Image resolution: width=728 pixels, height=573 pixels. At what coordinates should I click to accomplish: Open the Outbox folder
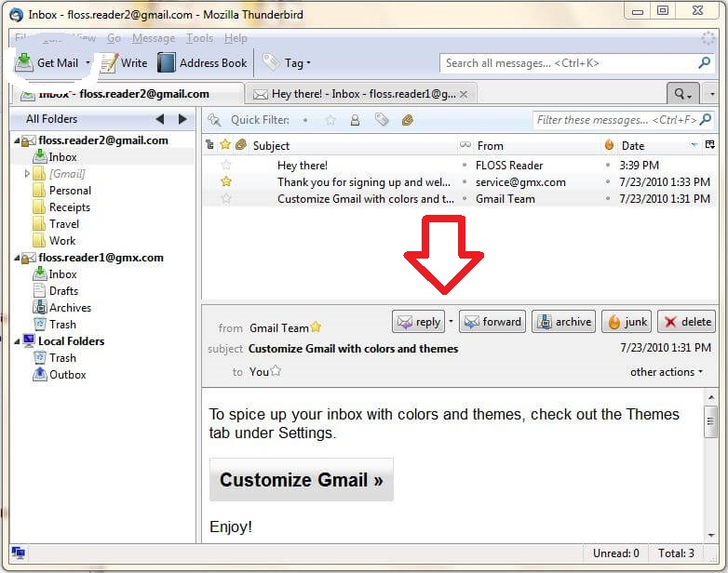59,375
